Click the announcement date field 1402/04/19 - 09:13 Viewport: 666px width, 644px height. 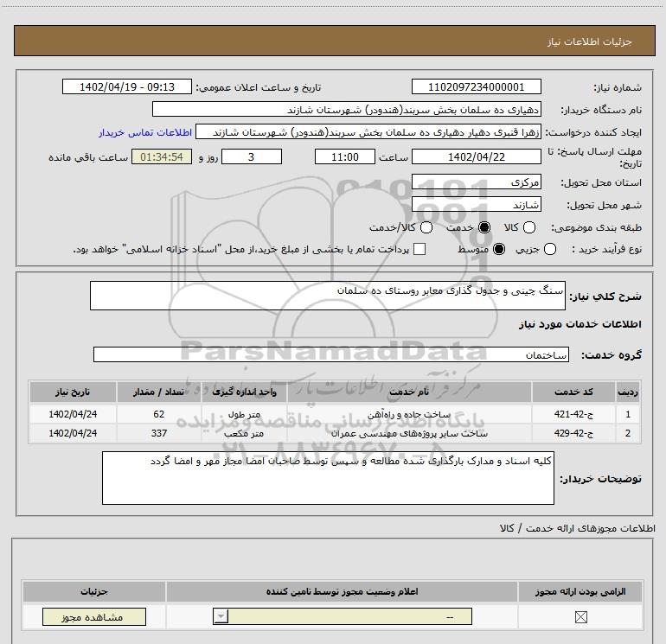(x=127, y=87)
